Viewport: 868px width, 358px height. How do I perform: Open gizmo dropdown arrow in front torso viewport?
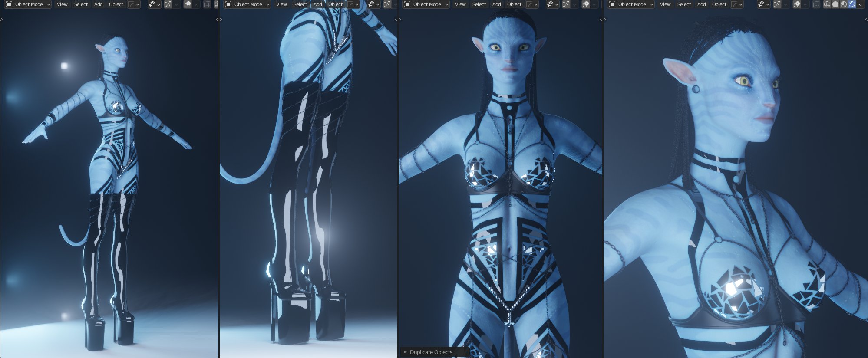tap(574, 4)
